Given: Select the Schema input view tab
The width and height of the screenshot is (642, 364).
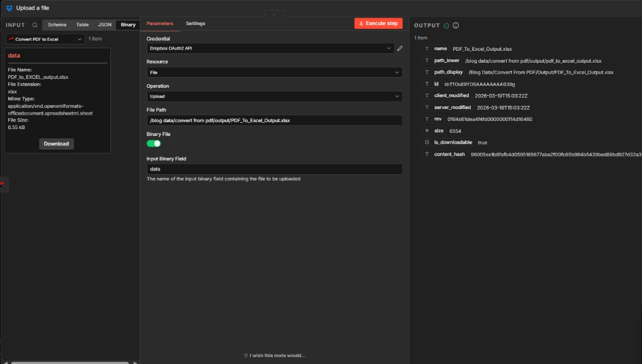Looking at the screenshot, I should click(57, 25).
